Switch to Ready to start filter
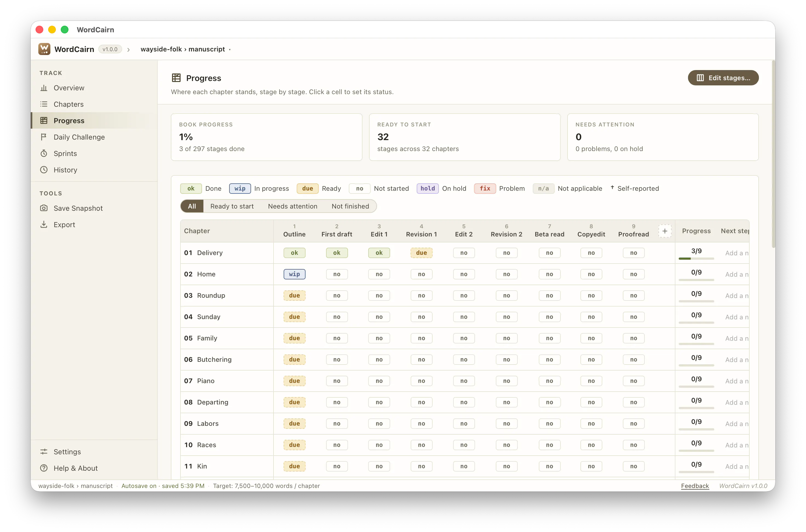The height and width of the screenshot is (532, 806). point(232,206)
